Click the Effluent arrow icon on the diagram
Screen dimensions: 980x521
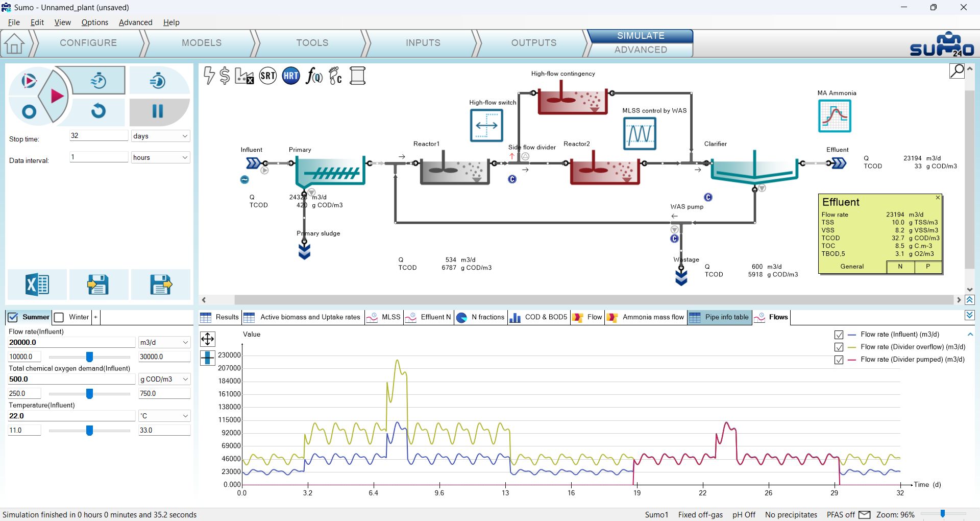click(839, 163)
